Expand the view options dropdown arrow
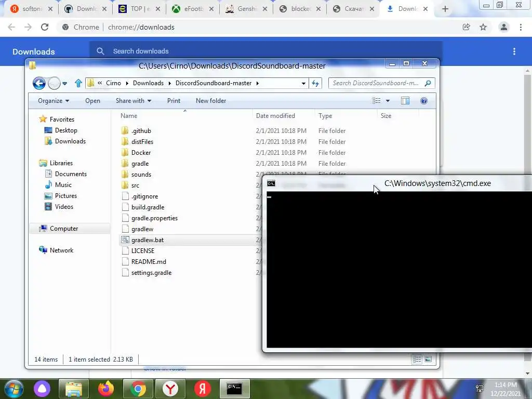 click(388, 101)
